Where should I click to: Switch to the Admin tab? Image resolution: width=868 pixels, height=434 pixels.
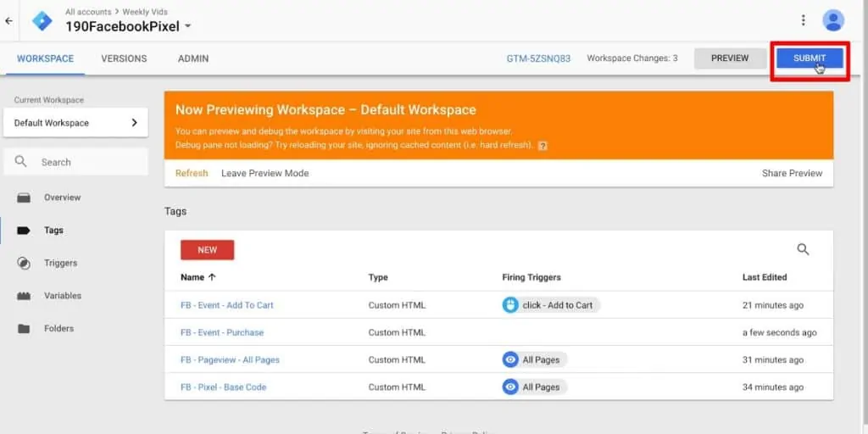pyautogui.click(x=193, y=58)
